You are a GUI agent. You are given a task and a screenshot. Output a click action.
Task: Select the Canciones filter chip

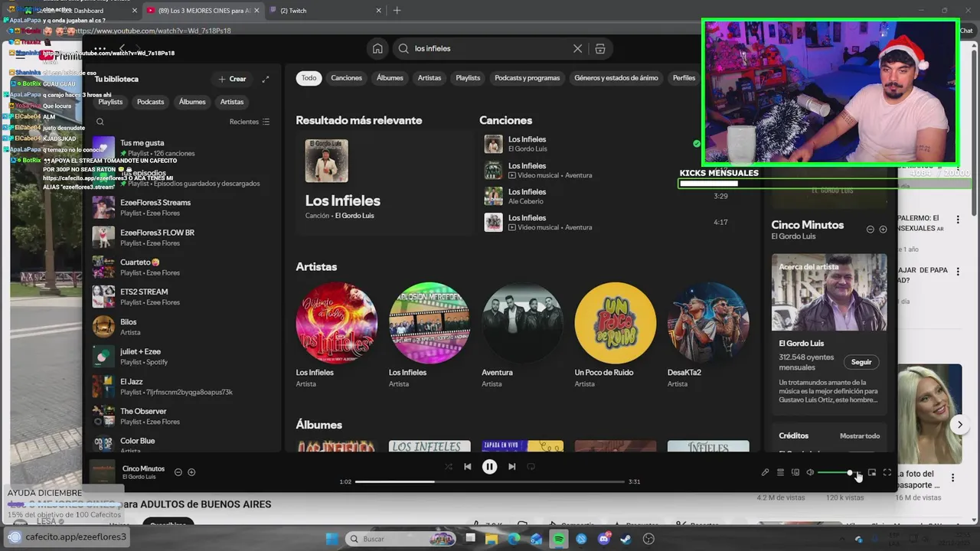pyautogui.click(x=346, y=78)
